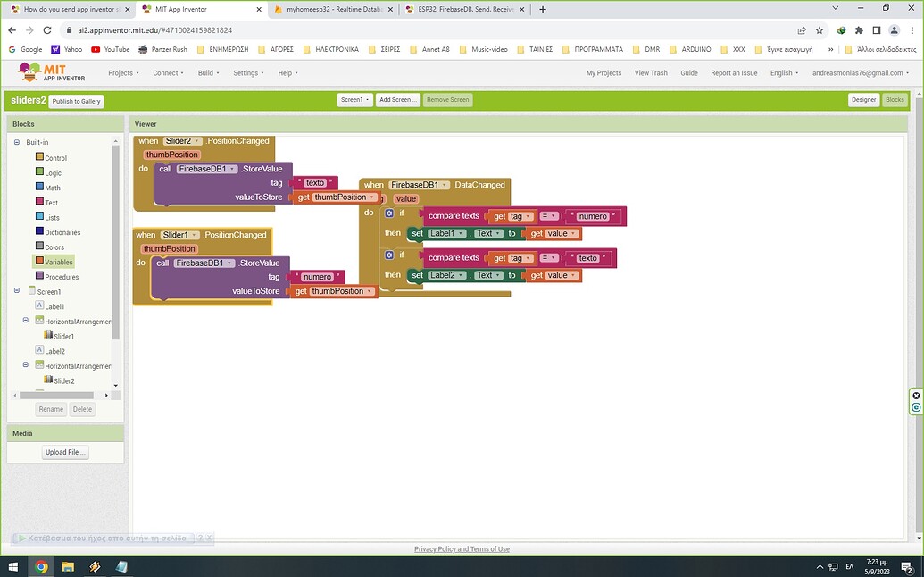Screen dimensions: 924x577
Task: Select Slider1 in the component tree
Action: (62, 336)
